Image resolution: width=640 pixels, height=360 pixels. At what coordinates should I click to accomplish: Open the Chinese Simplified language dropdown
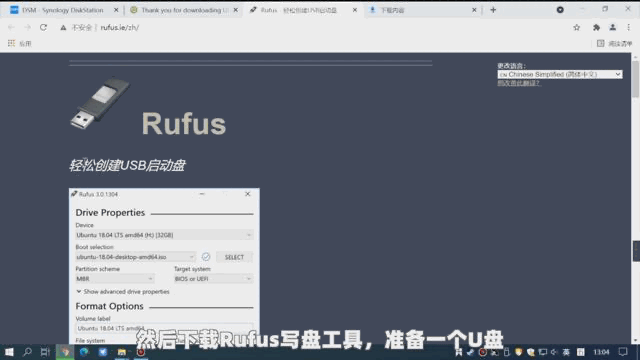560,74
